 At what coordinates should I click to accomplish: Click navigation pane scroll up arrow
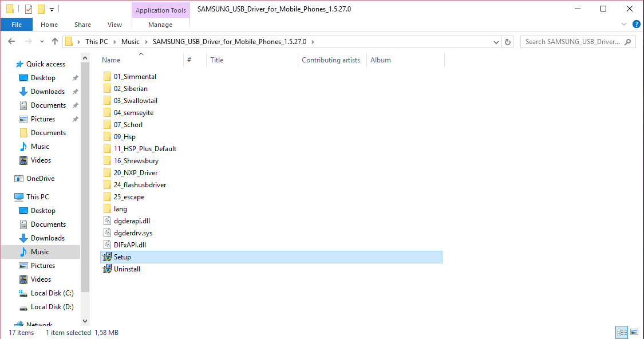[85, 58]
